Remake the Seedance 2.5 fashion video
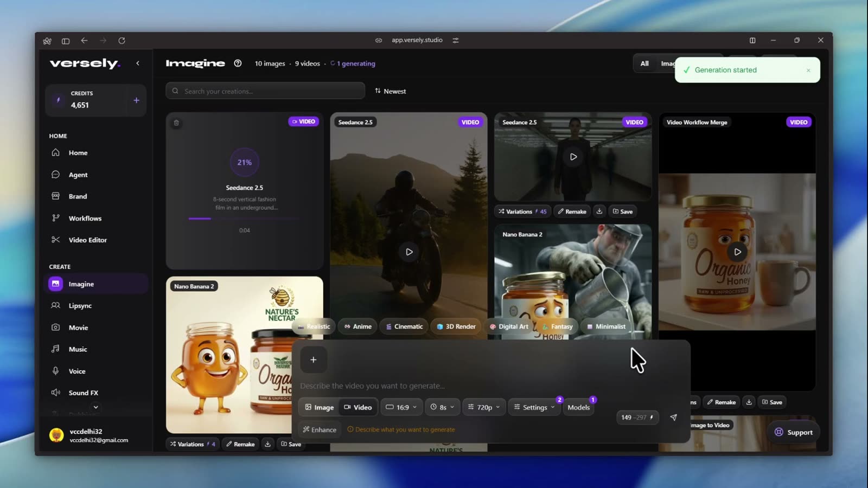This screenshot has height=488, width=868. [x=572, y=211]
